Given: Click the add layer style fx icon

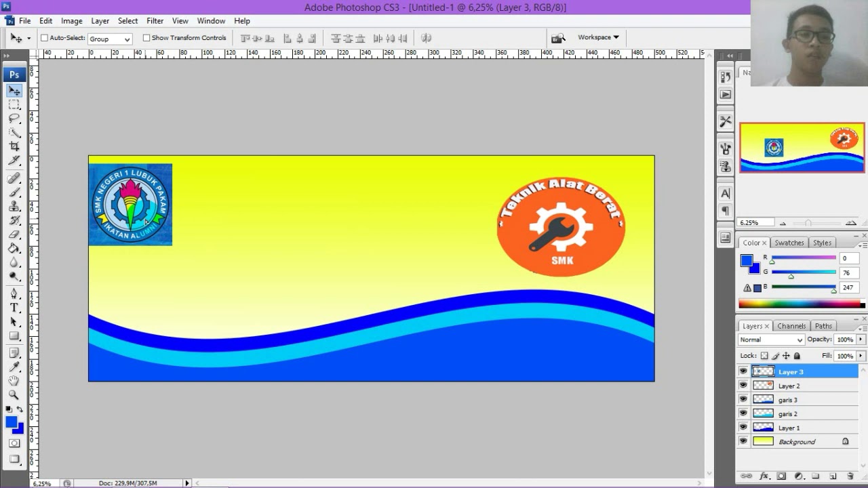Looking at the screenshot, I should (x=764, y=476).
